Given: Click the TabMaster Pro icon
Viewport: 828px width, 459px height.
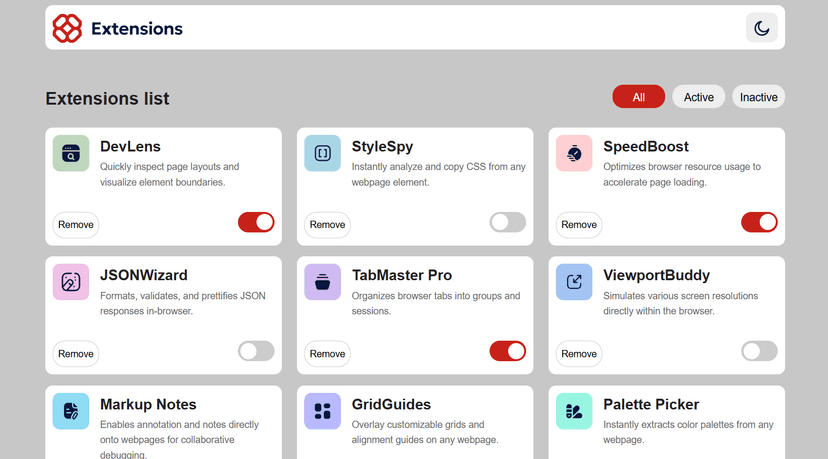Looking at the screenshot, I should [322, 282].
